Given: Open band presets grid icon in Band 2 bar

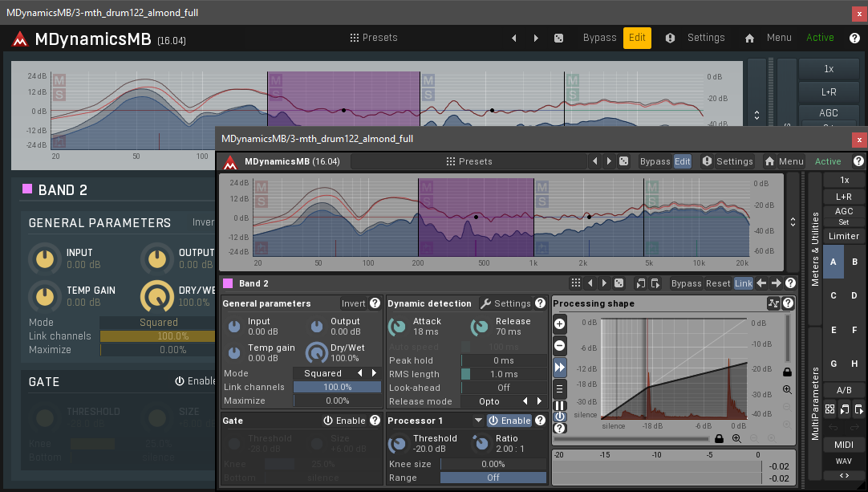Looking at the screenshot, I should [576, 283].
